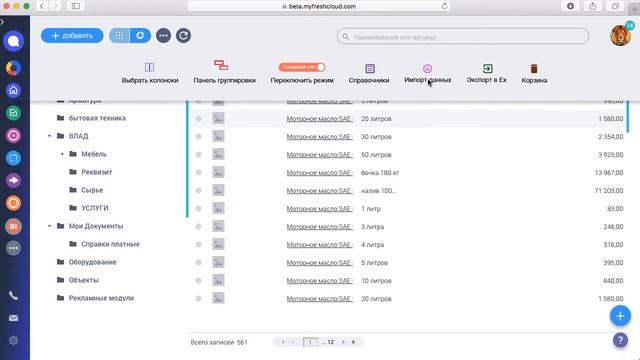
Task: Click the floating blue plus button
Action: click(x=620, y=316)
